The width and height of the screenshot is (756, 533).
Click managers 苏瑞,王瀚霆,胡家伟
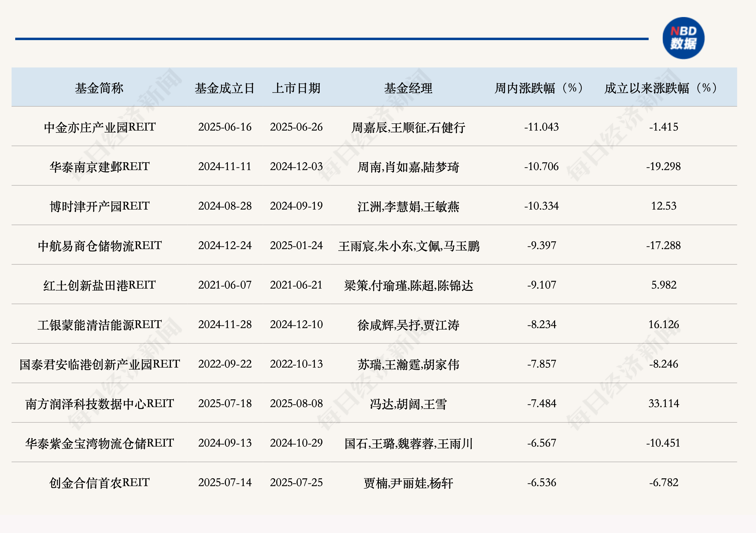click(x=408, y=365)
